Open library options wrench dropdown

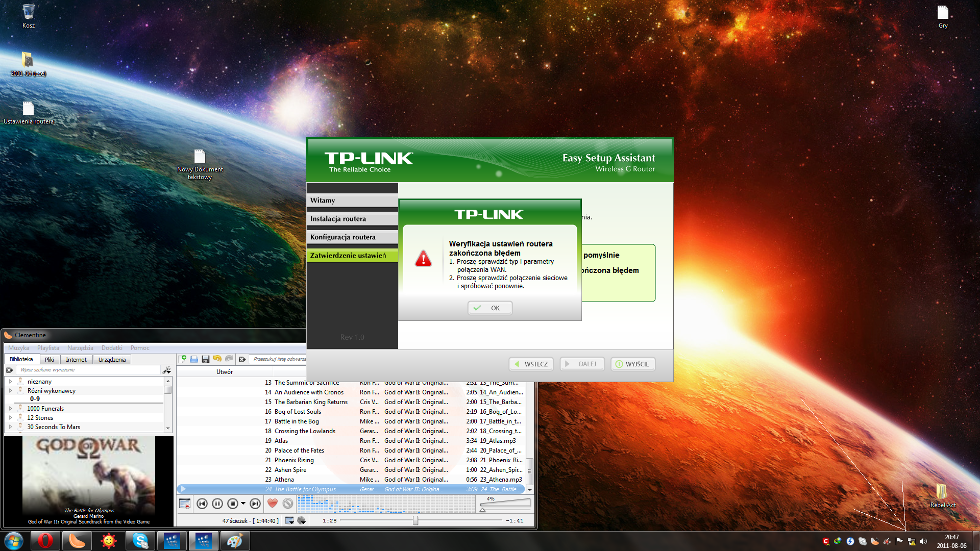pyautogui.click(x=167, y=370)
